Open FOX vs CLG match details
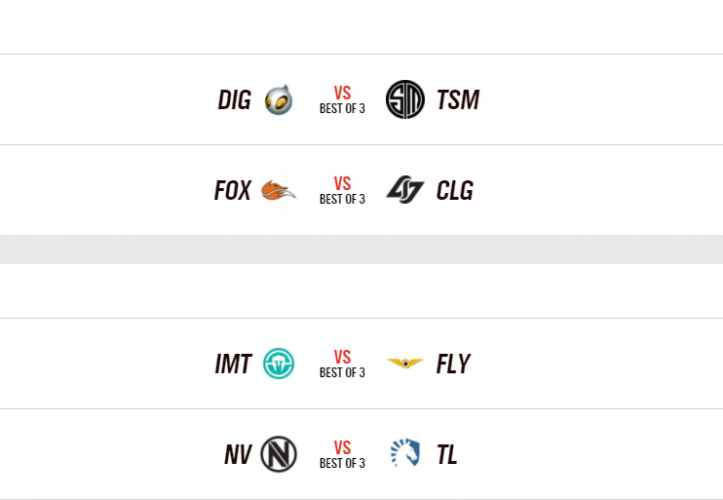 pos(342,190)
